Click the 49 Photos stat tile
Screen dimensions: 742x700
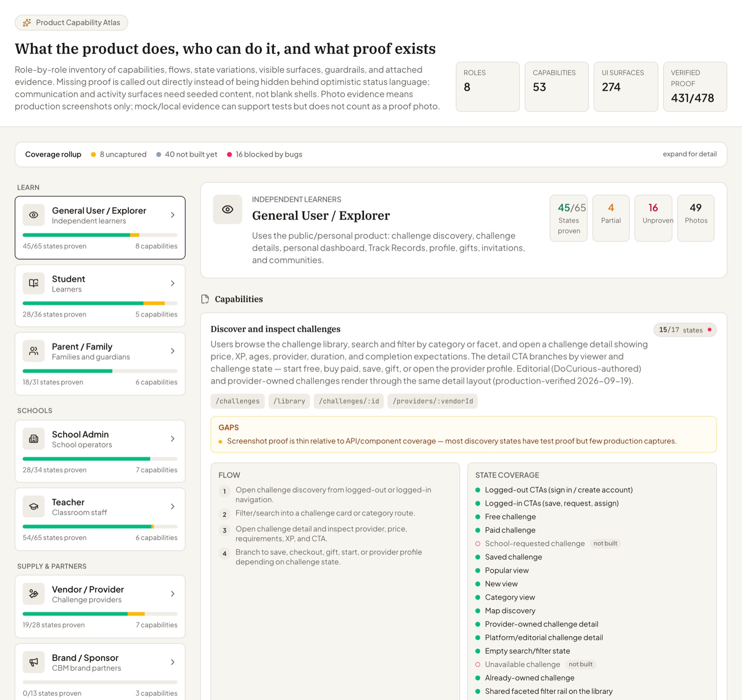coord(696,218)
